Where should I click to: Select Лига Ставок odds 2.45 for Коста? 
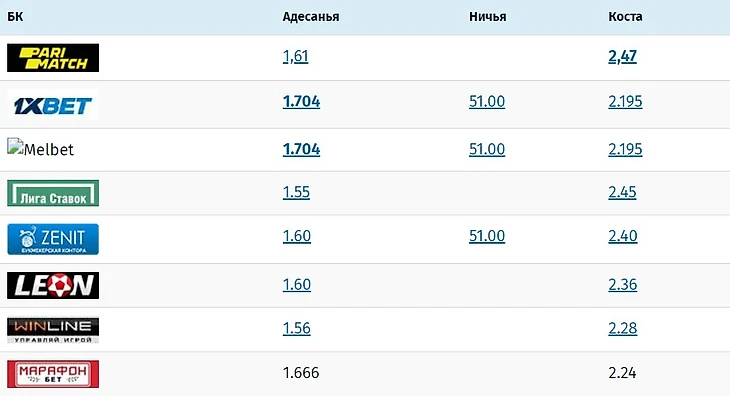(x=622, y=192)
